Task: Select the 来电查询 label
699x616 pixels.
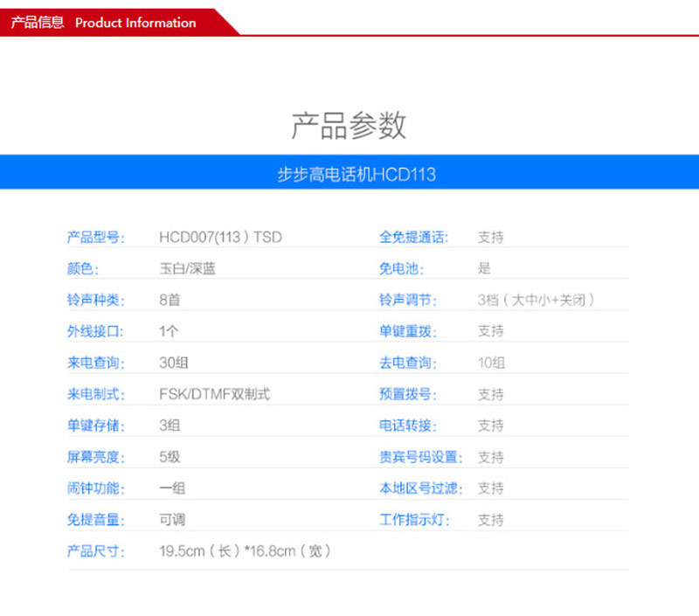Action: click(x=96, y=363)
